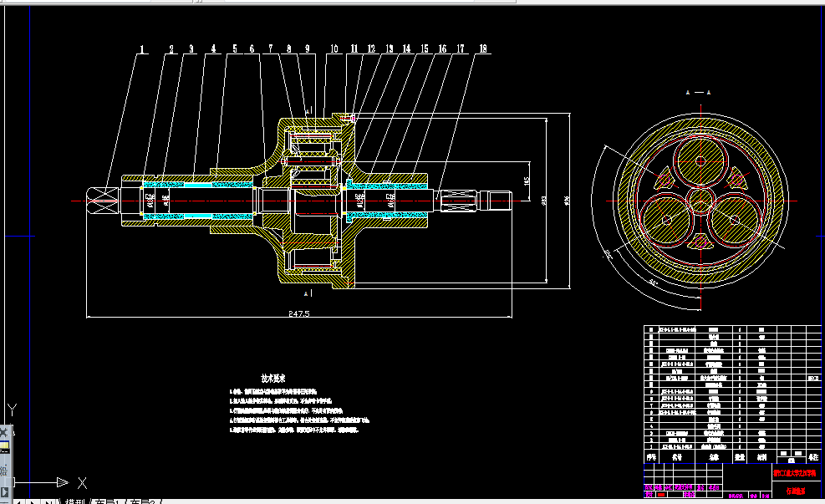Click the 名称 header cell in parts table
The image size is (825, 504).
point(714,457)
